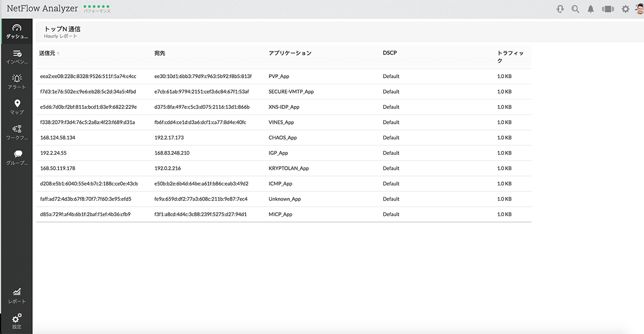
Task: Click the NetFlow Analyzer logo title
Action: 42,8
